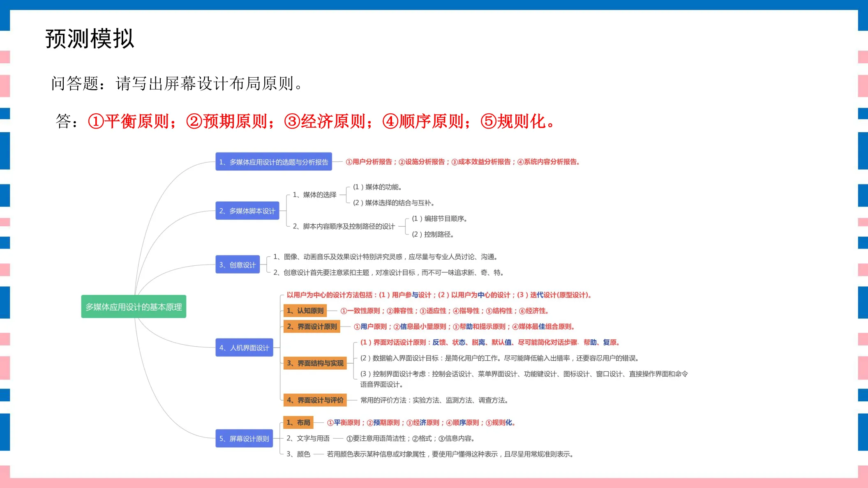Viewport: 868px width, 488px height.
Task: Click the line 2、创意设计首先要注意紧扣主题
Action: point(389,272)
